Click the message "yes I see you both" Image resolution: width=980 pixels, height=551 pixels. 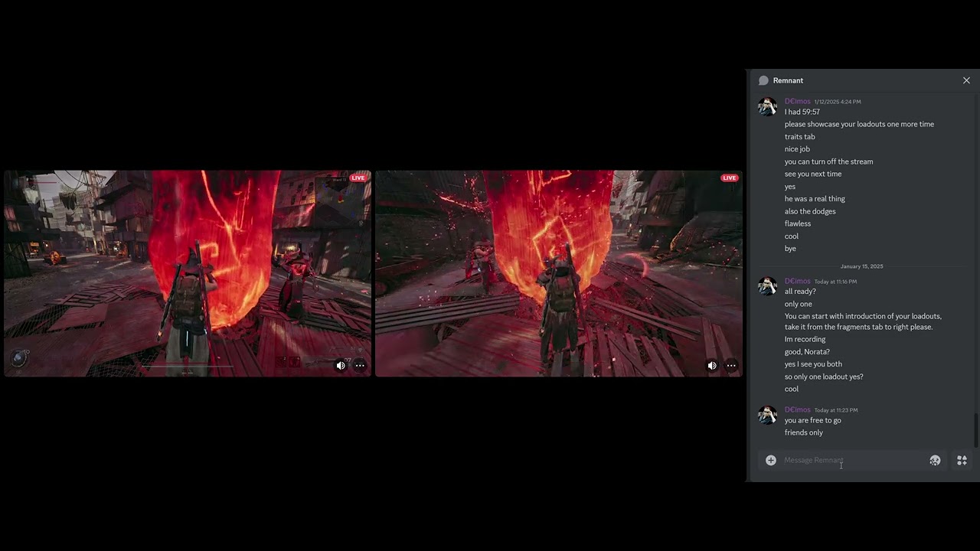point(813,364)
